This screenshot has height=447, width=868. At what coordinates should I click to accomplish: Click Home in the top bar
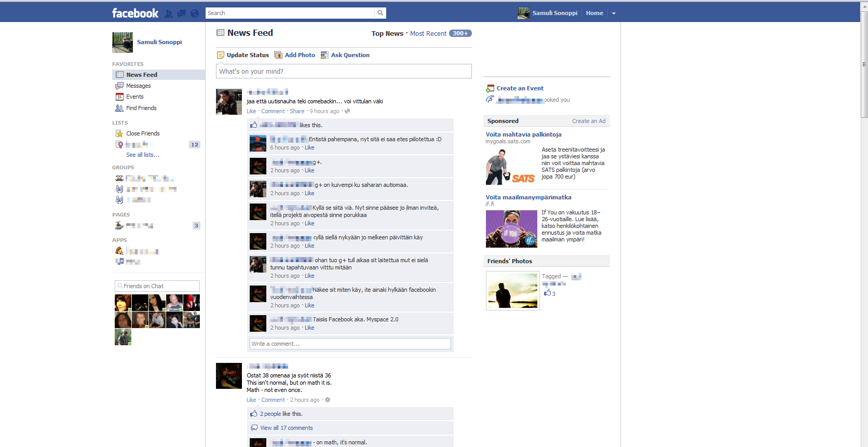(x=594, y=13)
